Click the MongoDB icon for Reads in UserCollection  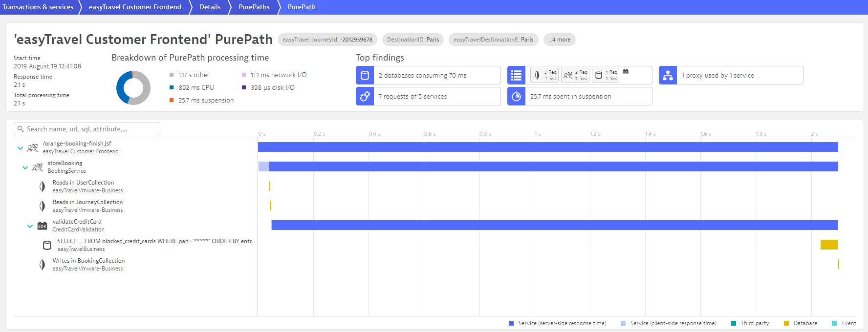pos(43,187)
